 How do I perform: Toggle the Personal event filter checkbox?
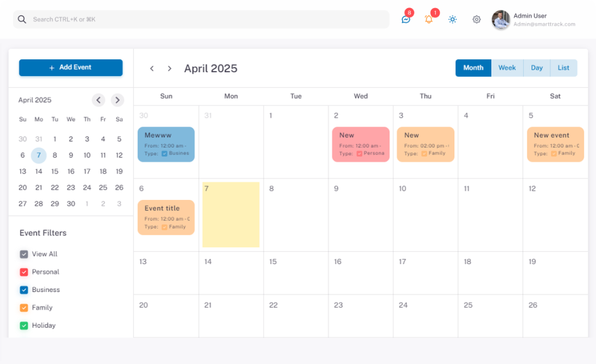24,272
